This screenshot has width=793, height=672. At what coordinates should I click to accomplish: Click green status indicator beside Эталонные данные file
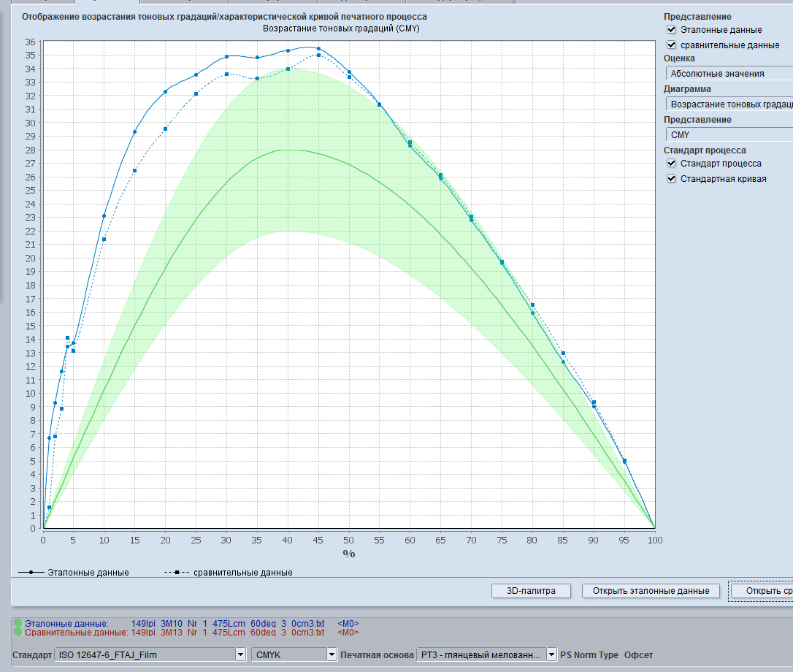(x=18, y=623)
